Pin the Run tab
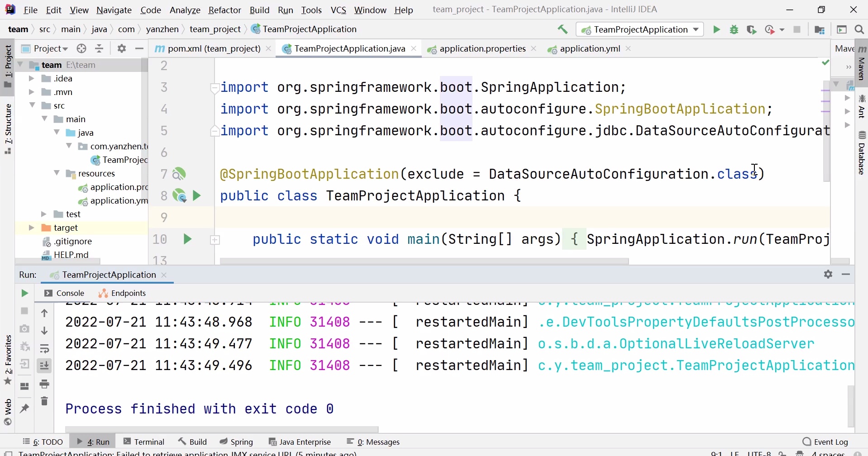Screen dimensions: 868x456 coord(25,408)
